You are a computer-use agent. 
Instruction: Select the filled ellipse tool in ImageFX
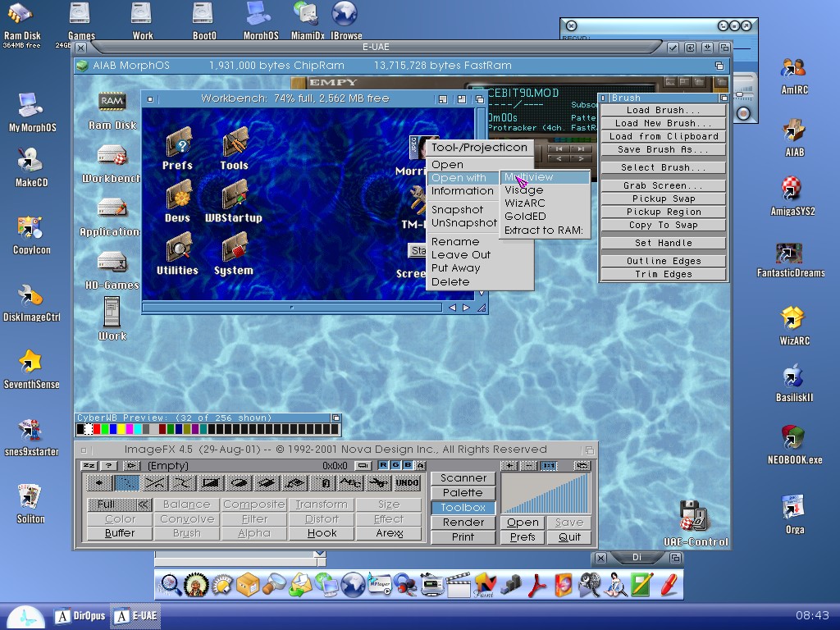point(239,483)
